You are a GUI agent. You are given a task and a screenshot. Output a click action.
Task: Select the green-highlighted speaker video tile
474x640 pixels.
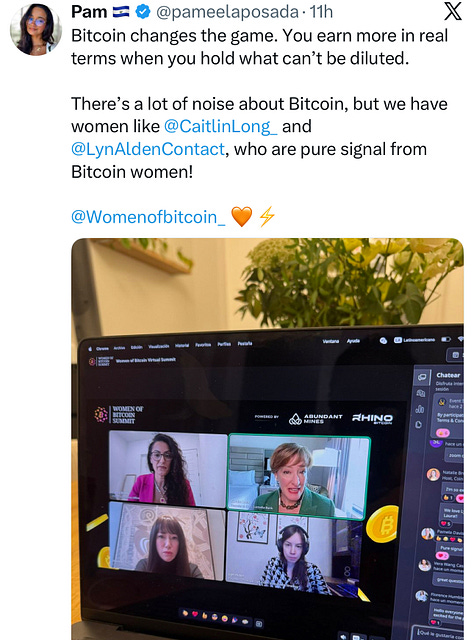coord(299,478)
